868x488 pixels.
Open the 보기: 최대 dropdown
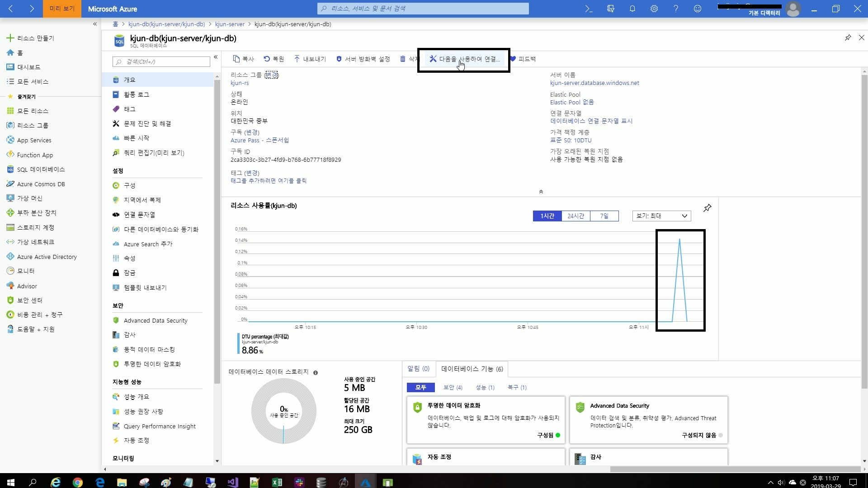click(x=661, y=216)
